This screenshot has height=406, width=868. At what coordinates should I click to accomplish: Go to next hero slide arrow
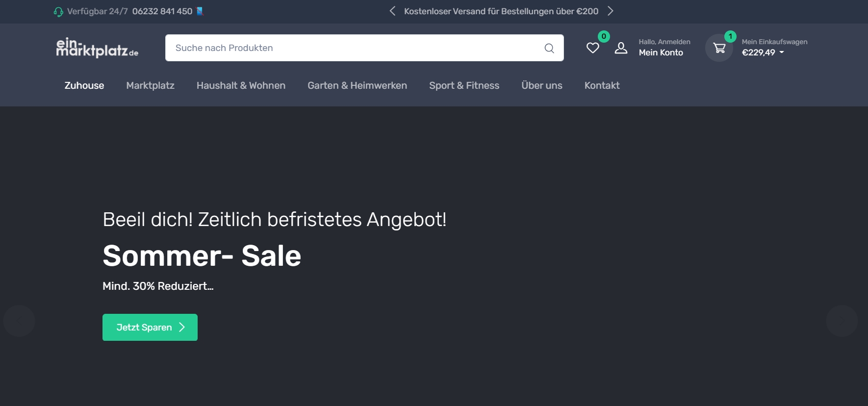[842, 321]
